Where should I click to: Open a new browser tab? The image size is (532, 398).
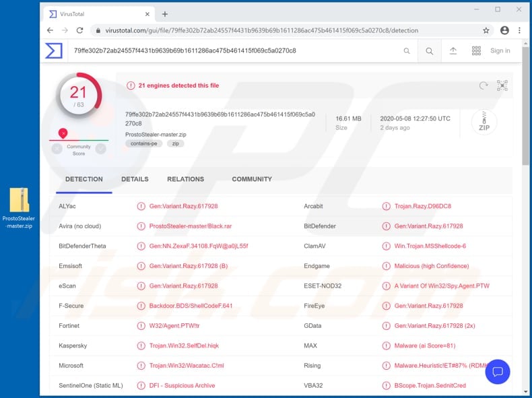tap(165, 14)
